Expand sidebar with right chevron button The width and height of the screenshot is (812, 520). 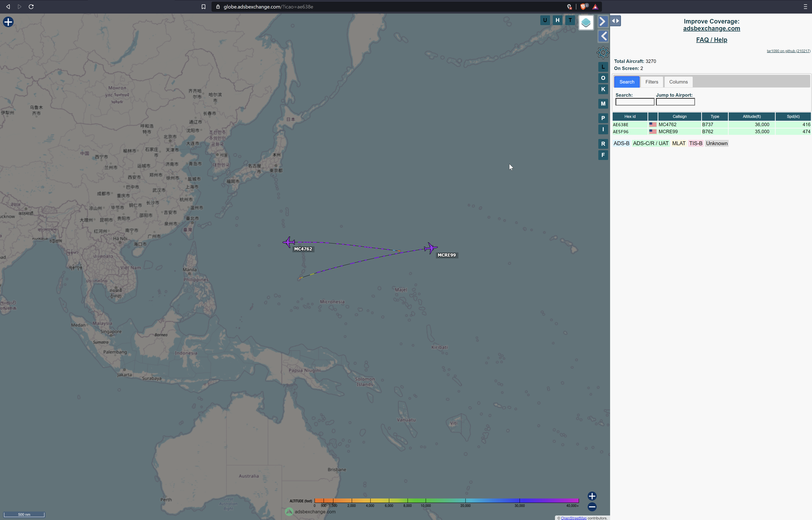[603, 22]
